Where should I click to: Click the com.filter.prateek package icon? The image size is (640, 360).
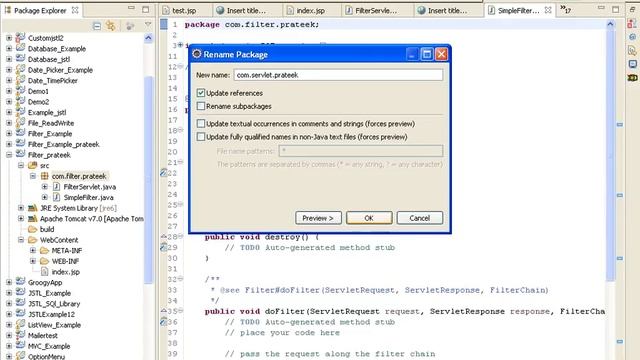[44, 176]
